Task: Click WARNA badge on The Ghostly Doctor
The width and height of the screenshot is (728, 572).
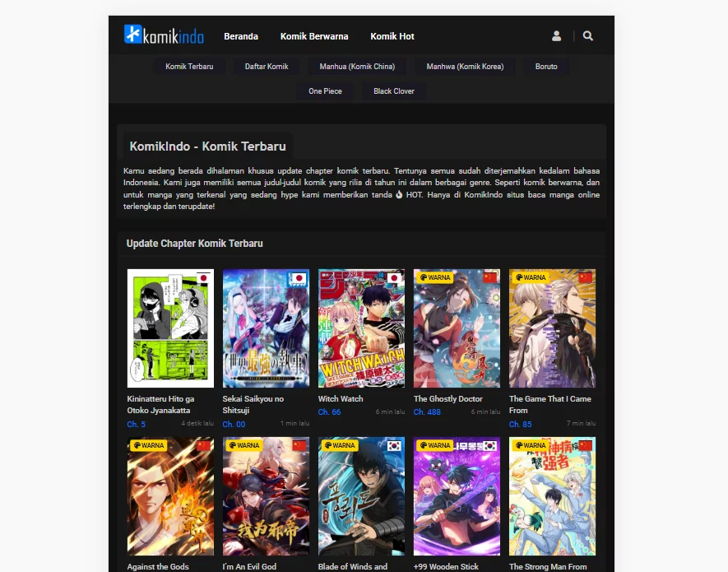Action: pyautogui.click(x=434, y=277)
